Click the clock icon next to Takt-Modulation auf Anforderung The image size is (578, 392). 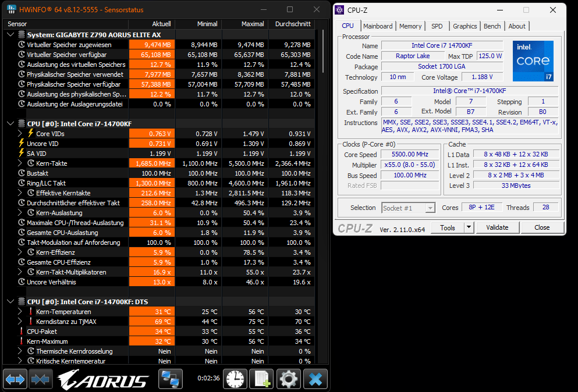[22, 243]
